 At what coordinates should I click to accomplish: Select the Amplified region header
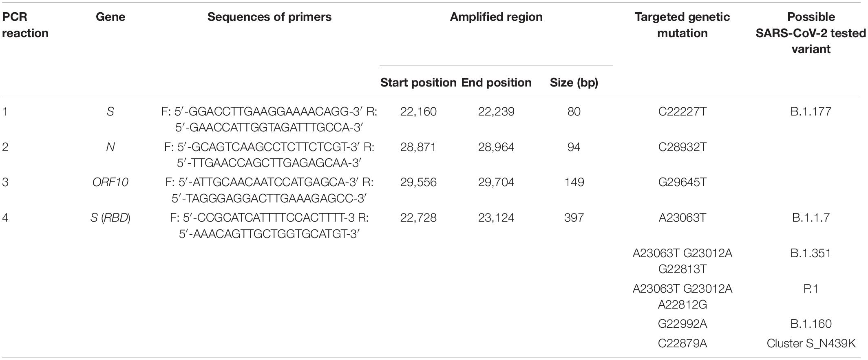(x=496, y=17)
